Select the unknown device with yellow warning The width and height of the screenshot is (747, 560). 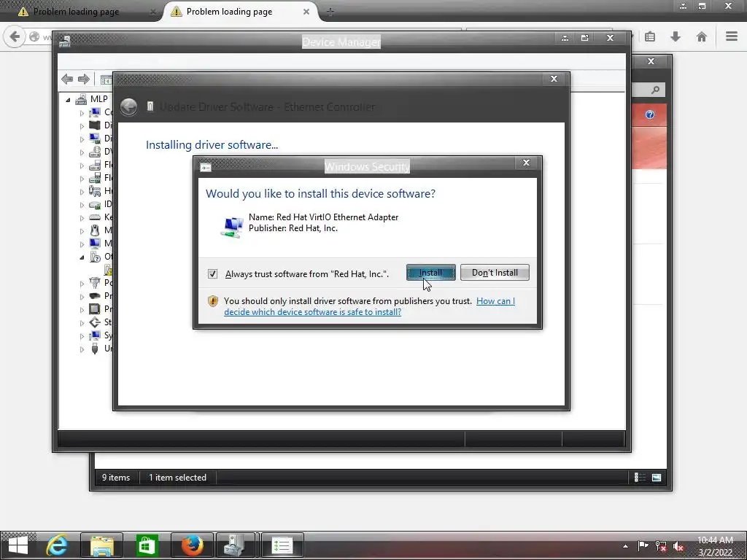108,270
